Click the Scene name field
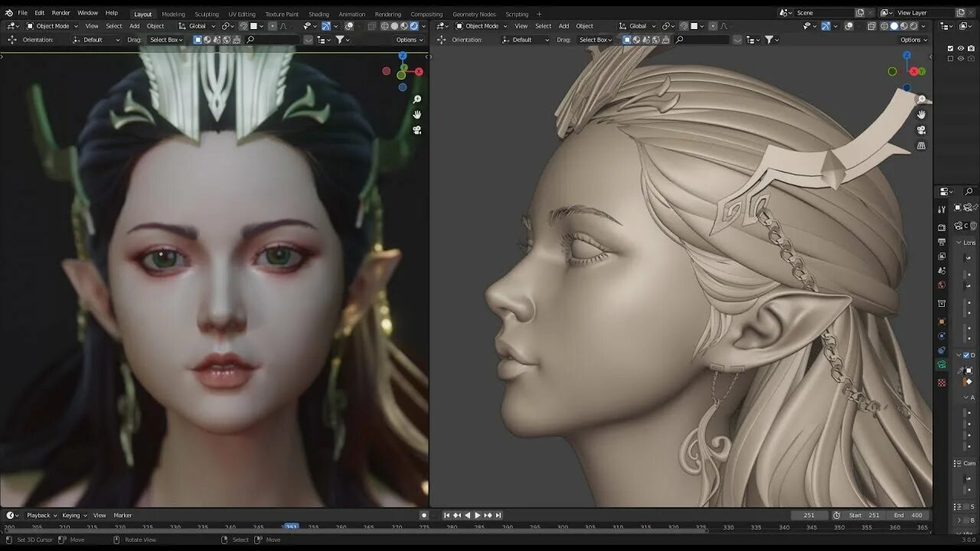Screen dimensions: 980x551 [x=824, y=13]
